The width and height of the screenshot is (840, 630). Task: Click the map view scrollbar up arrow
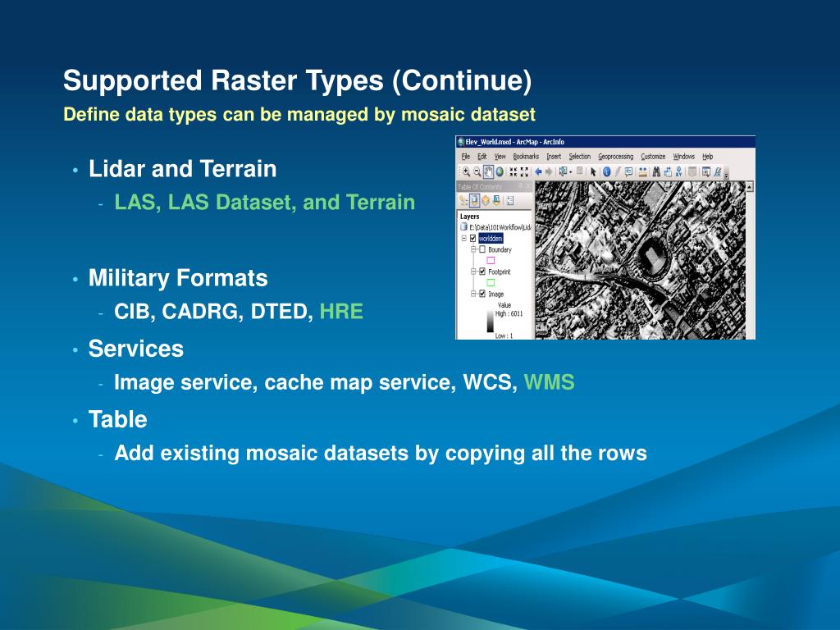[x=750, y=186]
